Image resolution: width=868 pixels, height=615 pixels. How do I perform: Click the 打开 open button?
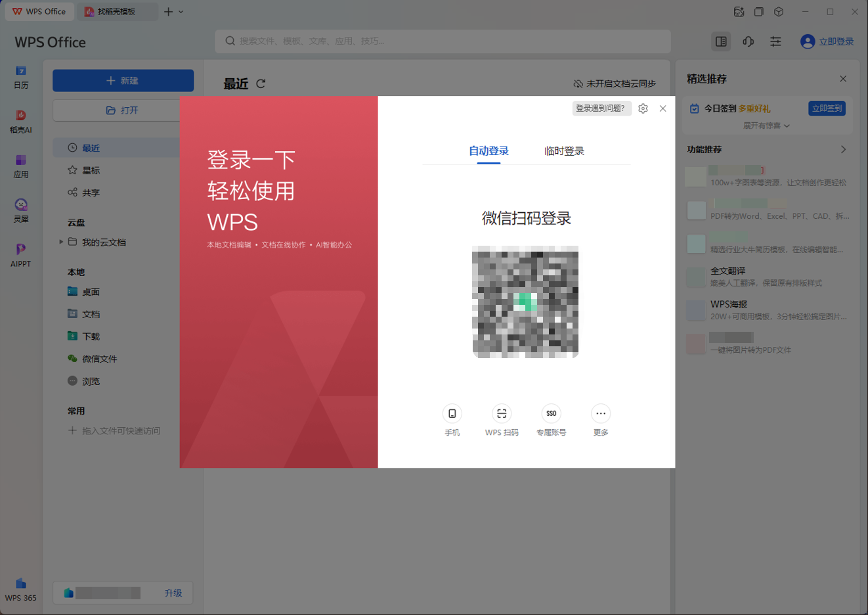123,110
